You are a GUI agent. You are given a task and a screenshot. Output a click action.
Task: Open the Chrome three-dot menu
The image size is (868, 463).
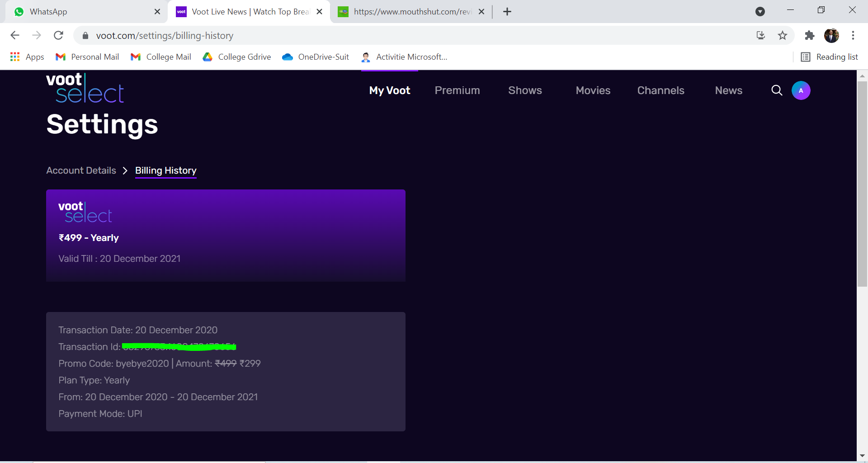(853, 35)
